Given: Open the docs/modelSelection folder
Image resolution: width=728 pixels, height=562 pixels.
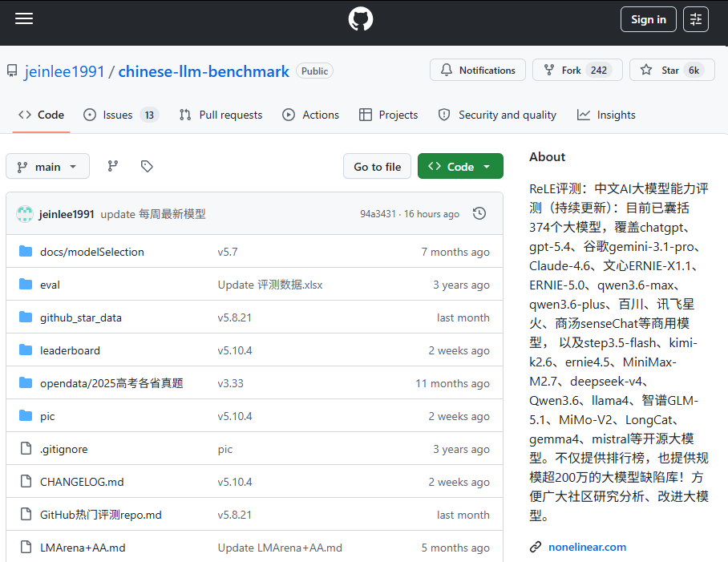Looking at the screenshot, I should click(92, 252).
